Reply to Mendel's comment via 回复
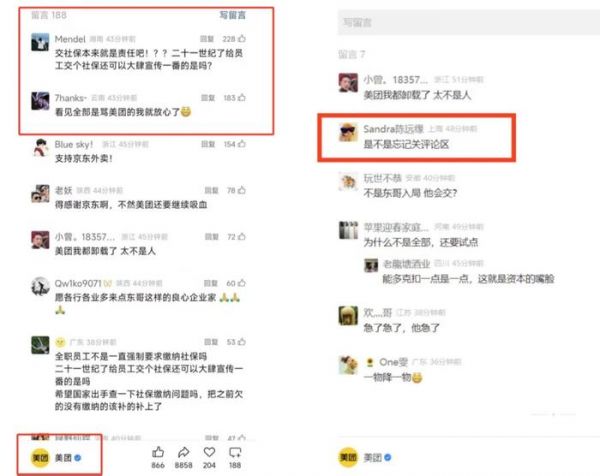Viewport: 600px width, 476px height. point(207,39)
